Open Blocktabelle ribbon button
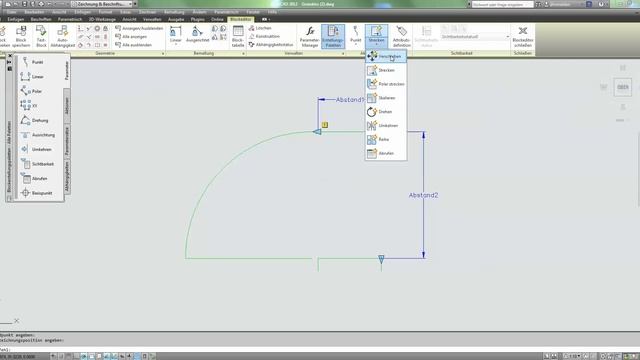640x360 pixels. point(238,36)
